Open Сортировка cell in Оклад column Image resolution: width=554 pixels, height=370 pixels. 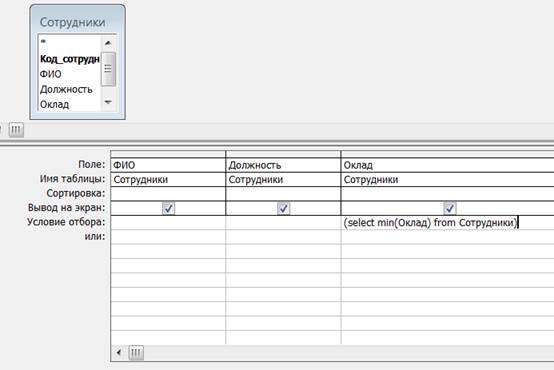point(447,194)
